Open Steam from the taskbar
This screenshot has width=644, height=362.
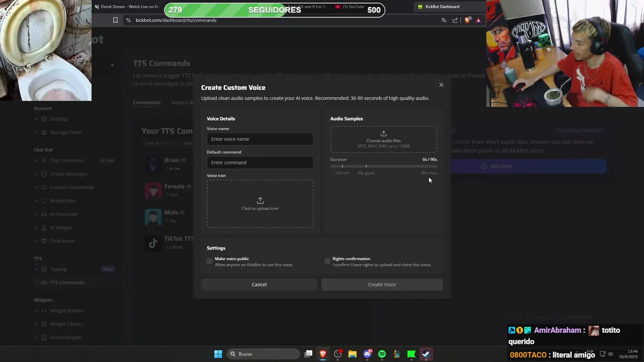coord(426,354)
